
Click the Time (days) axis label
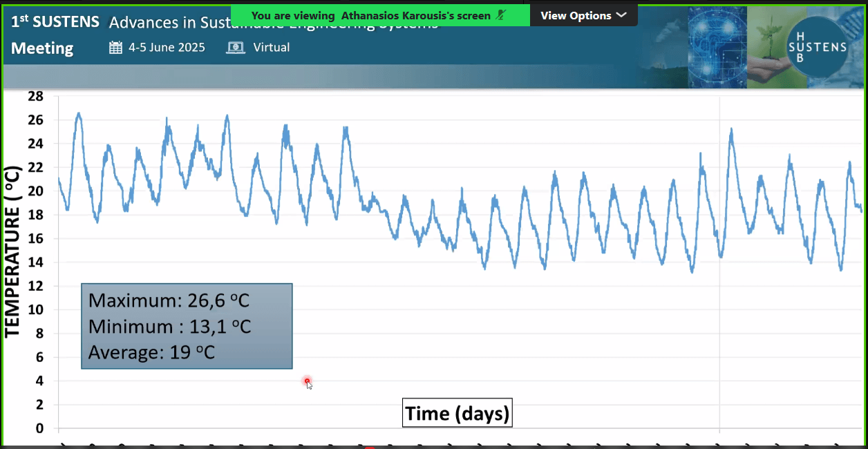[457, 414]
